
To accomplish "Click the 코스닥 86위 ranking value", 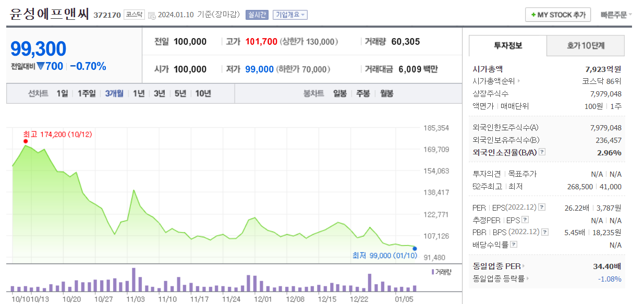I will click(602, 81).
